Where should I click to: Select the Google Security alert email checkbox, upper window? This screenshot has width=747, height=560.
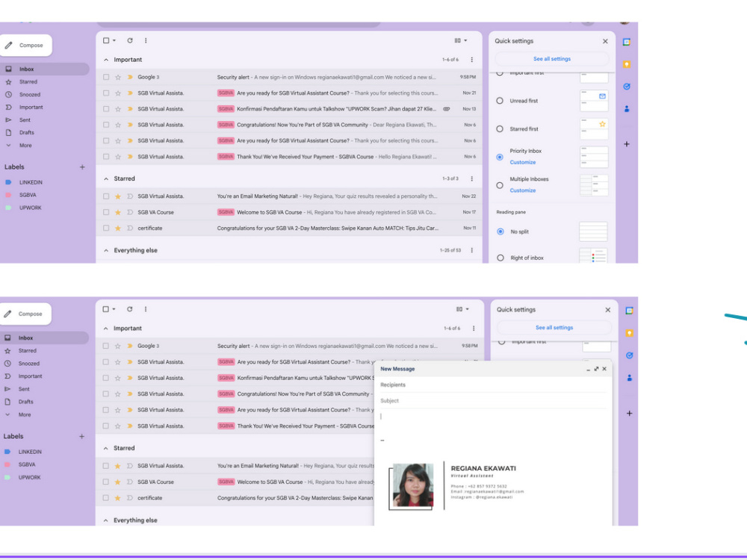(106, 77)
